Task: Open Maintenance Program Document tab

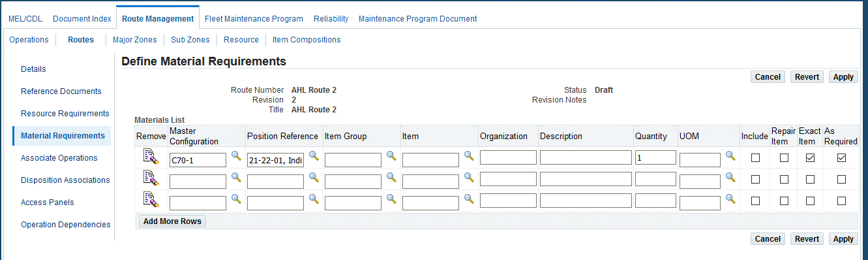Action: pyautogui.click(x=417, y=19)
